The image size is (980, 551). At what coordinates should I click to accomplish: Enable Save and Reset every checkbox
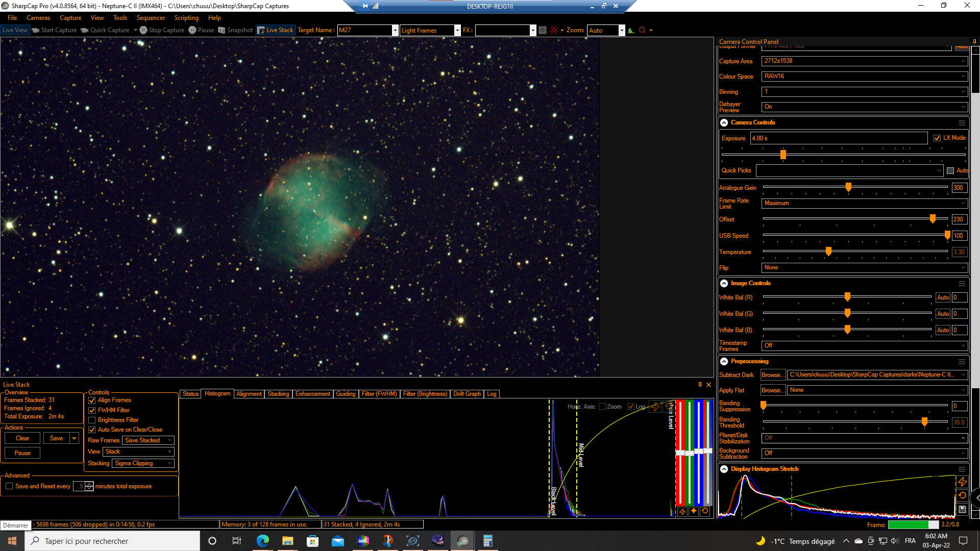[9, 486]
